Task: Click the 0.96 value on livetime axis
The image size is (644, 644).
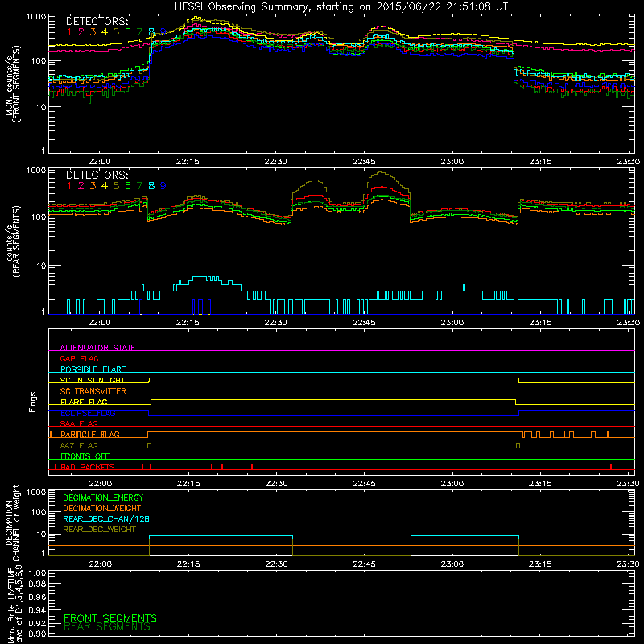Action: (37, 597)
